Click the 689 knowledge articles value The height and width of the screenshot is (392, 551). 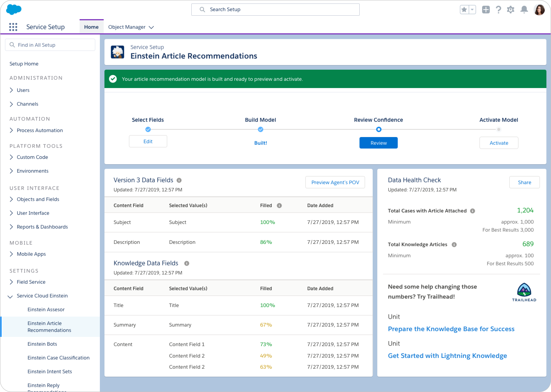click(x=528, y=244)
